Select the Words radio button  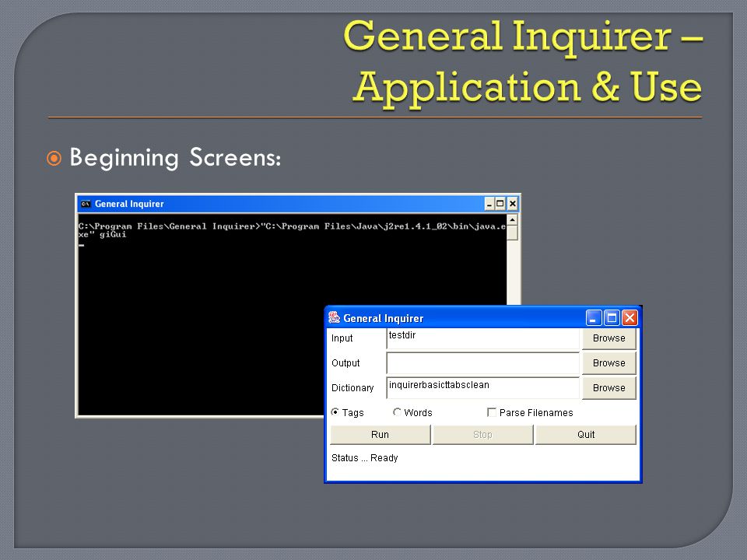click(x=397, y=412)
